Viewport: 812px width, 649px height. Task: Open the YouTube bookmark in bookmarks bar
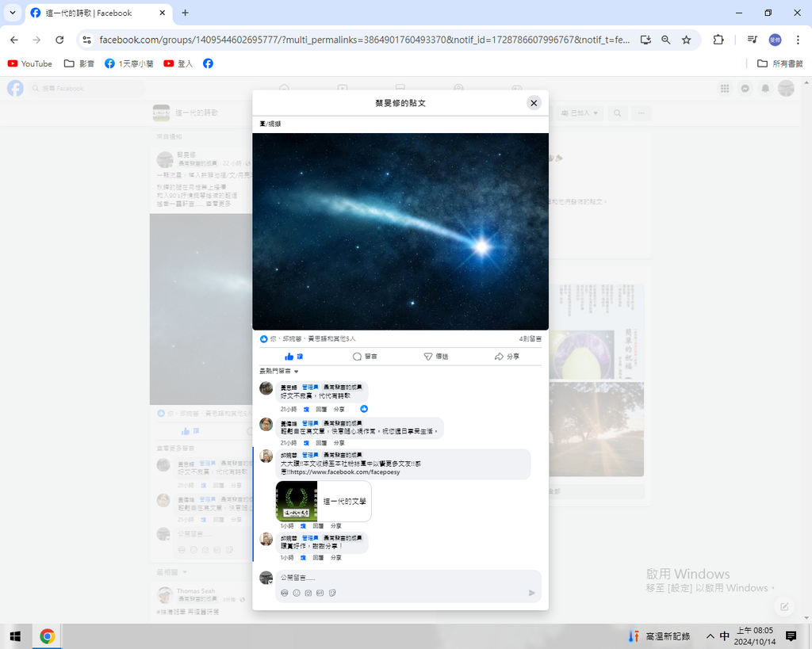click(30, 63)
